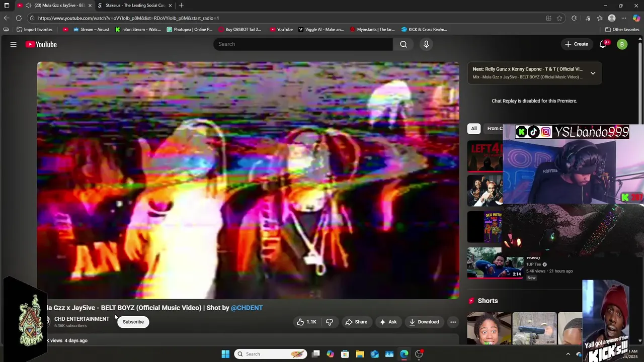Dislike the BELT BOYZ video
This screenshot has width=644, height=362.
tap(330, 322)
